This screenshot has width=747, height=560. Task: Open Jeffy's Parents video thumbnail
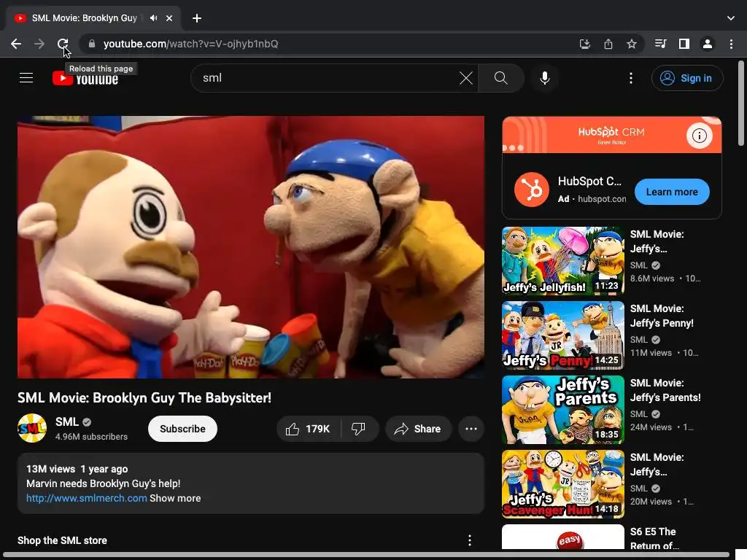tap(563, 410)
